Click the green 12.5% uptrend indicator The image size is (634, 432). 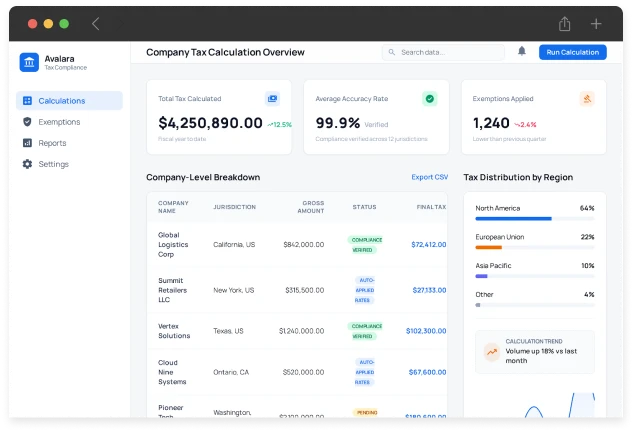(279, 125)
